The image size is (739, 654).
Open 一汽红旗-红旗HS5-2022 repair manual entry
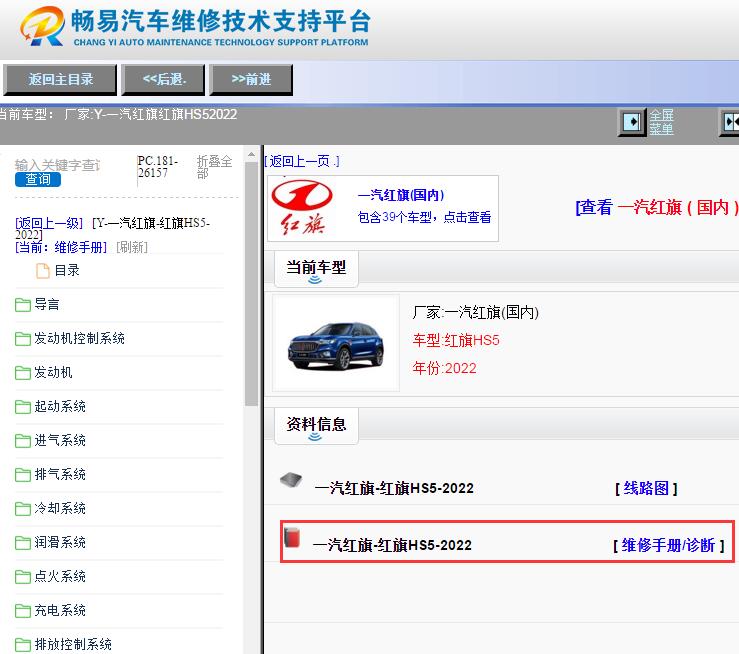392,545
